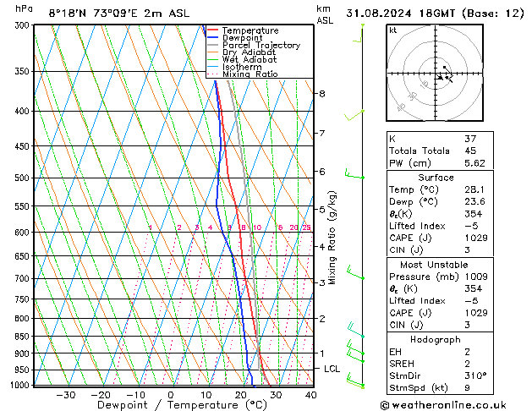Click the wind barb at the 700 hPa level
Screen dimensions: 532x411
(x=355, y=273)
